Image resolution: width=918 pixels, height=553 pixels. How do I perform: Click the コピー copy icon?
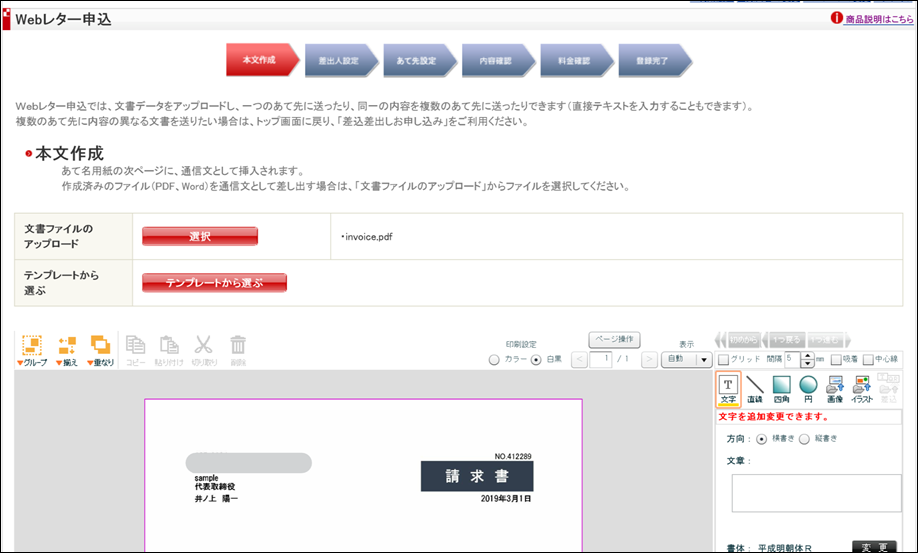click(135, 351)
